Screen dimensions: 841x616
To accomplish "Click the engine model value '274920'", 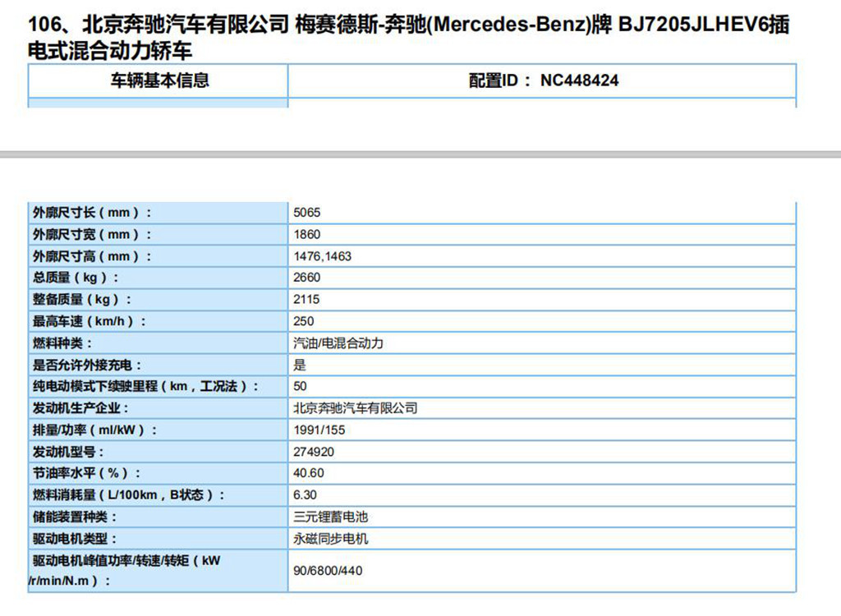I will click(313, 453).
